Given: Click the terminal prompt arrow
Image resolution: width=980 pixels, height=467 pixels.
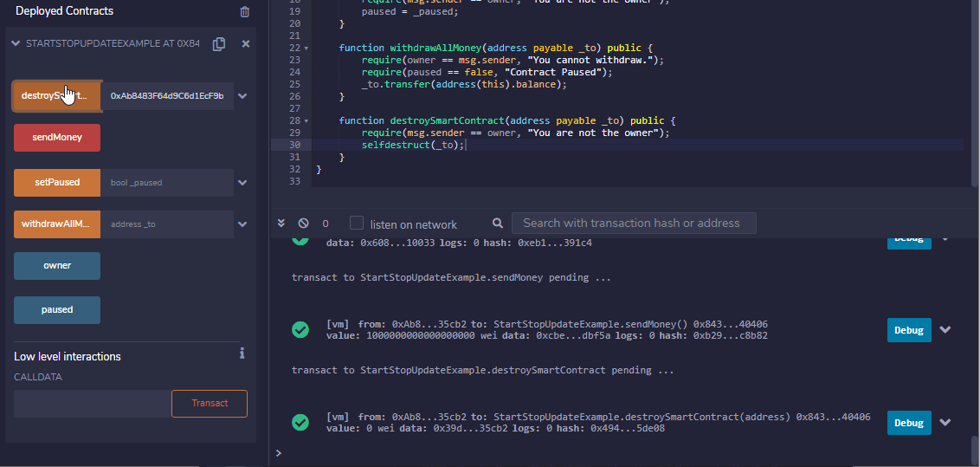Looking at the screenshot, I should pyautogui.click(x=279, y=452).
